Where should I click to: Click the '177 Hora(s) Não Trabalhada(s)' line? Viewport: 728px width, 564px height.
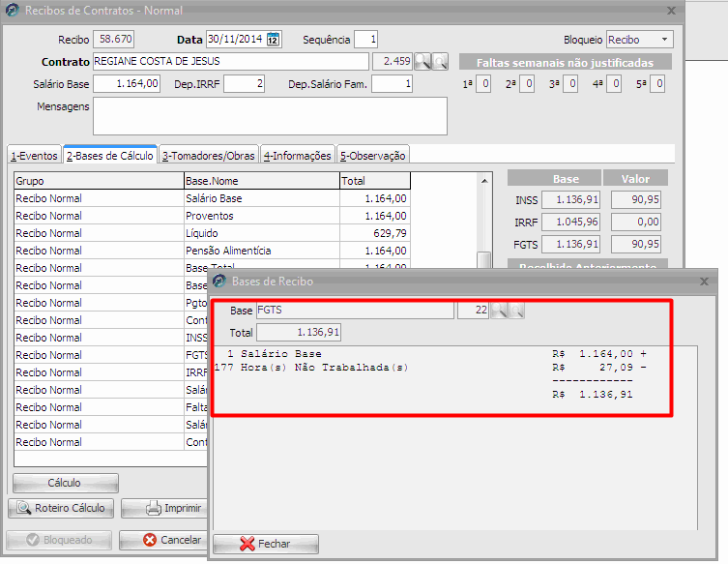tap(431, 368)
